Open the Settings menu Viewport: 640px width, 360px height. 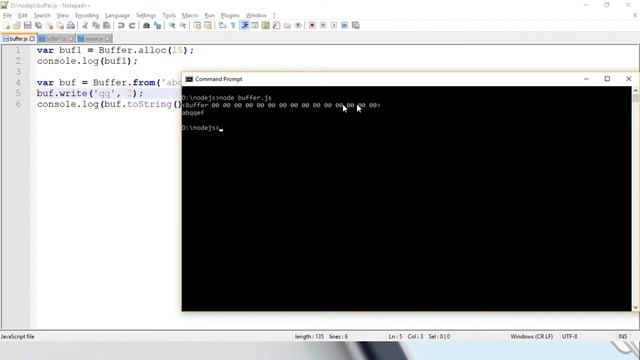(146, 16)
